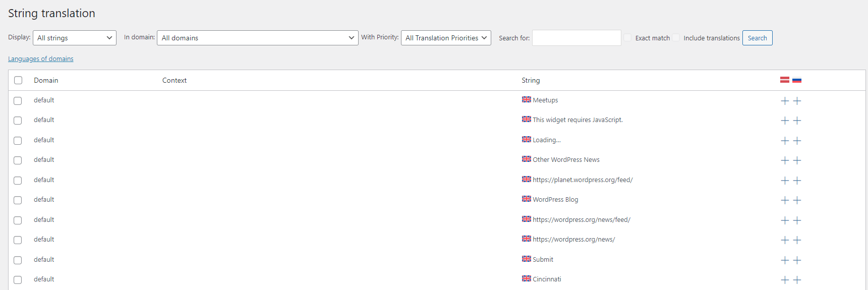Viewport: 868px width, 290px height.
Task: Select the checkbox for the Meetups row
Action: [18, 101]
